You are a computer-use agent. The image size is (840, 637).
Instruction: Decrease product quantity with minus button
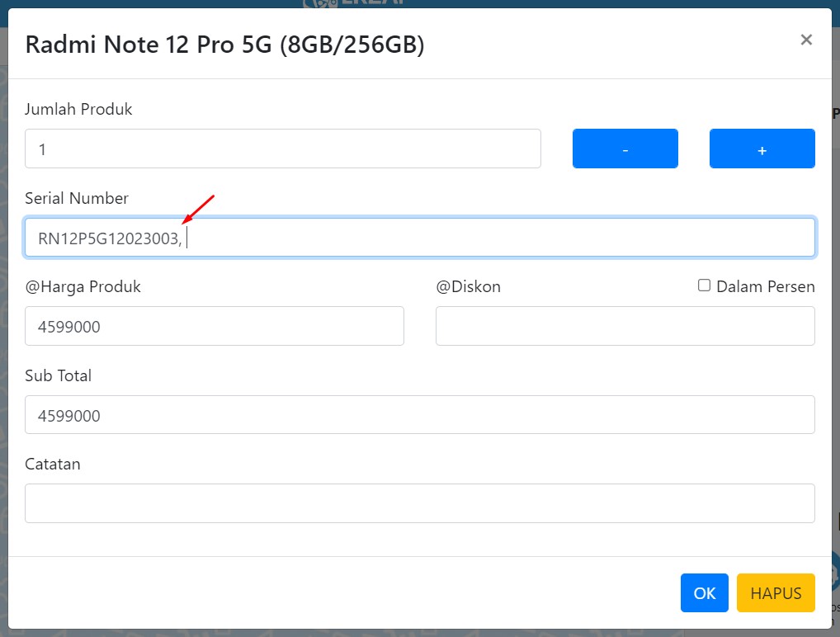[625, 149]
